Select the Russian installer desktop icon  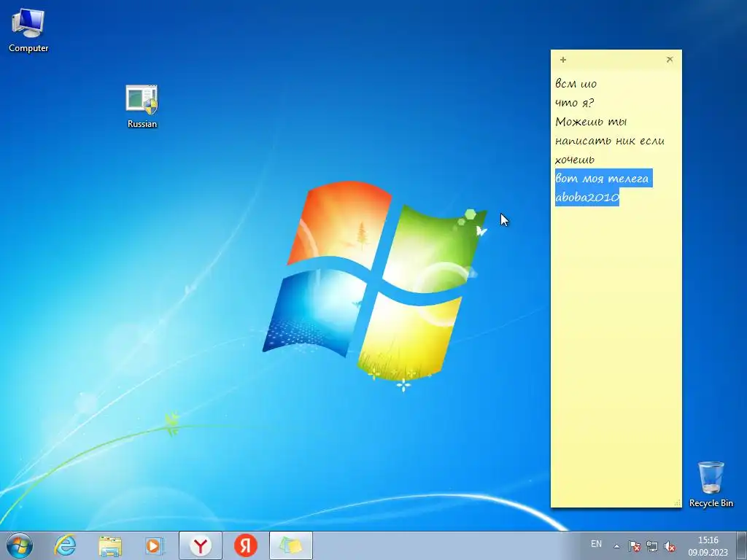pos(142,106)
